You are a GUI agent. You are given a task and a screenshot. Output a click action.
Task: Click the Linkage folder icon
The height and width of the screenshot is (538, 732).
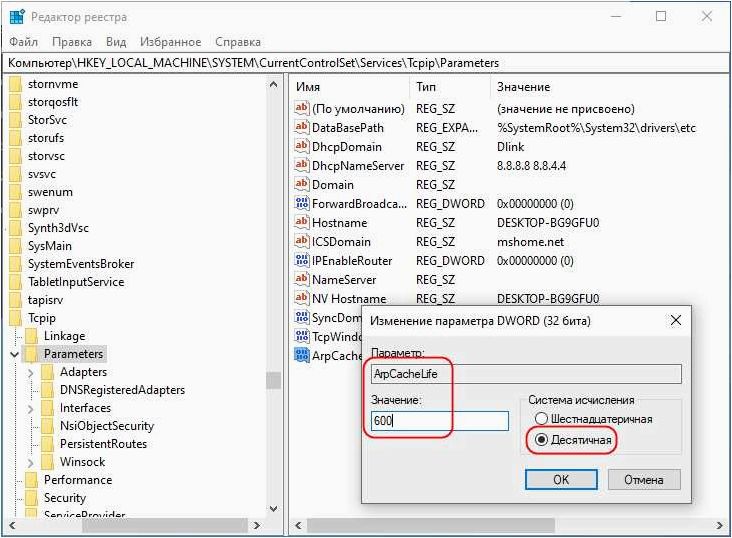coord(31,336)
